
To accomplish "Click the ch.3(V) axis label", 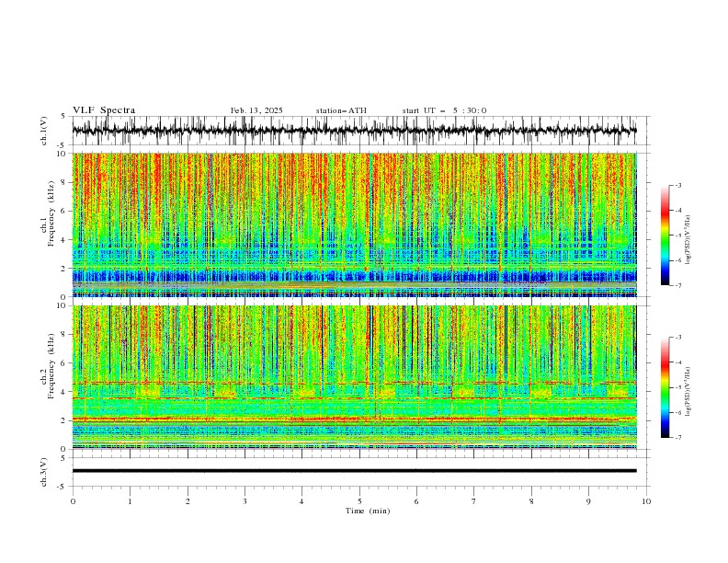I will point(44,472).
